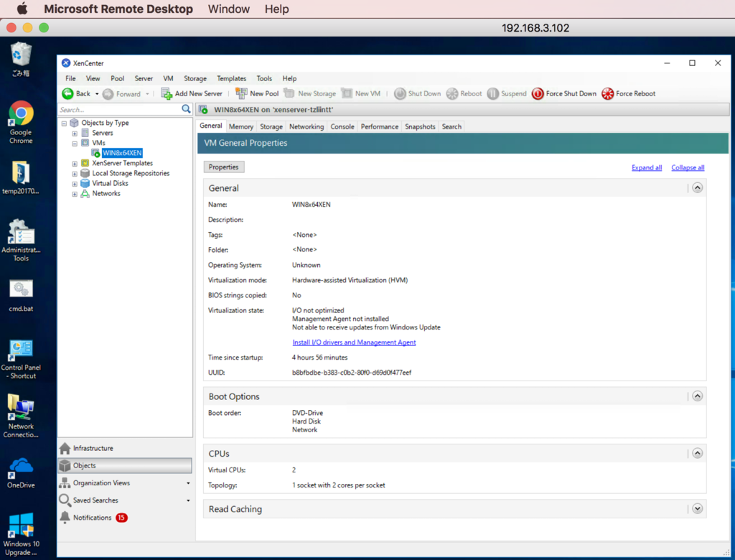The width and height of the screenshot is (735, 560).
Task: Click Add New Server toolbar icon
Action: point(167,94)
